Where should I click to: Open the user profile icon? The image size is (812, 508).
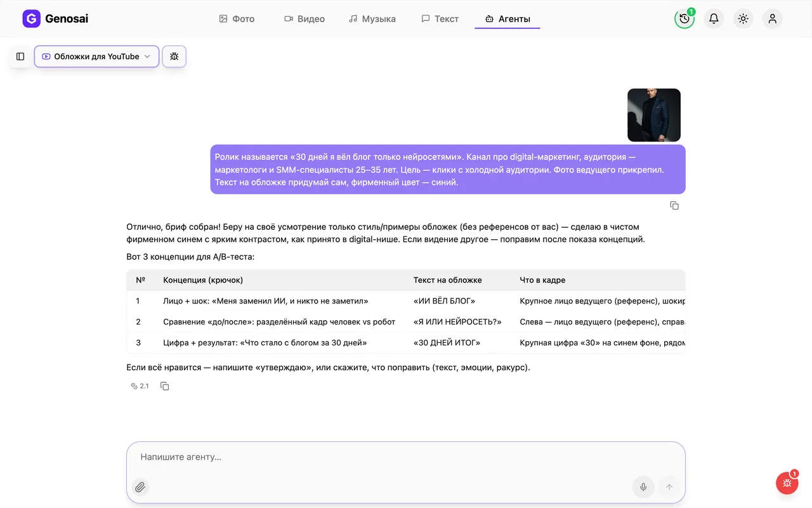(x=772, y=18)
